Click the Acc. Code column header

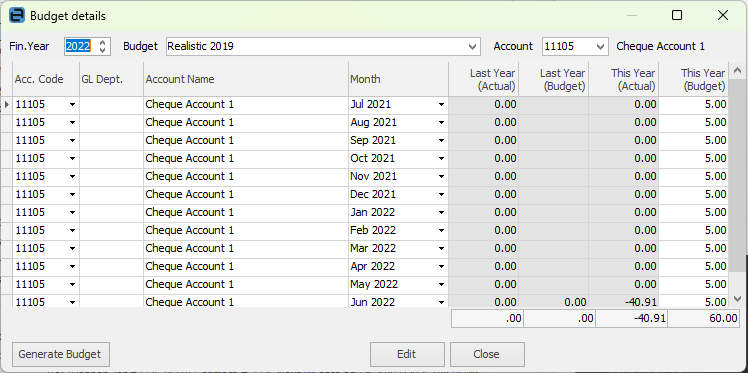[x=46, y=79]
